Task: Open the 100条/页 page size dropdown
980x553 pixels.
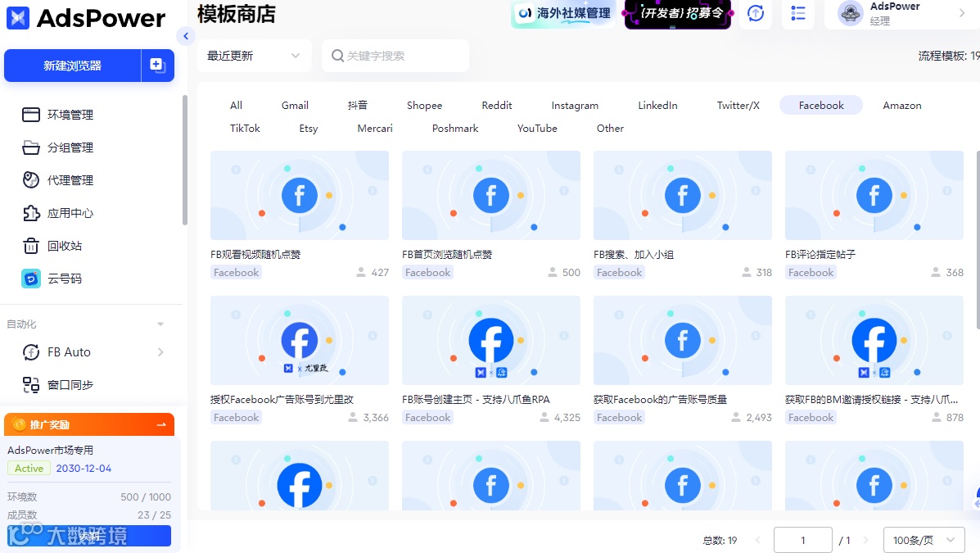Action: (x=924, y=540)
